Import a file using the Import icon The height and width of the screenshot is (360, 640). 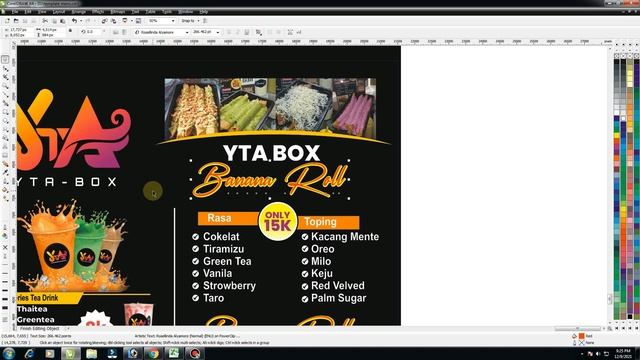tap(104, 20)
